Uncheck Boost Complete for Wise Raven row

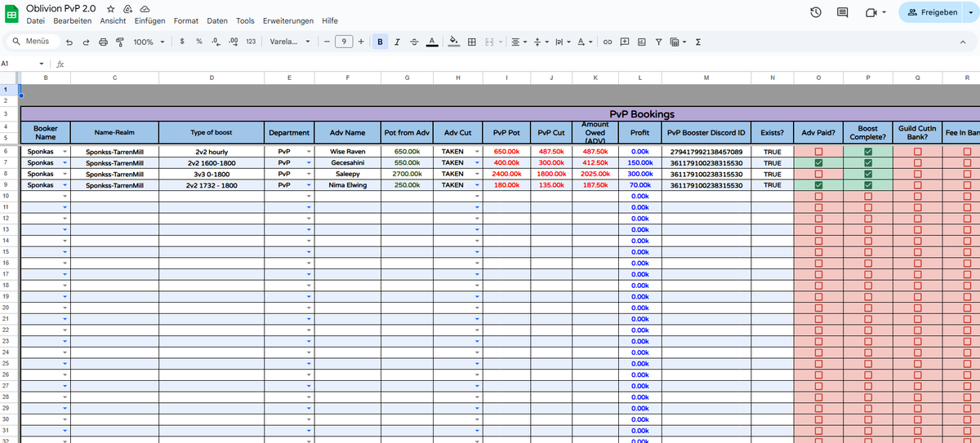pyautogui.click(x=868, y=152)
